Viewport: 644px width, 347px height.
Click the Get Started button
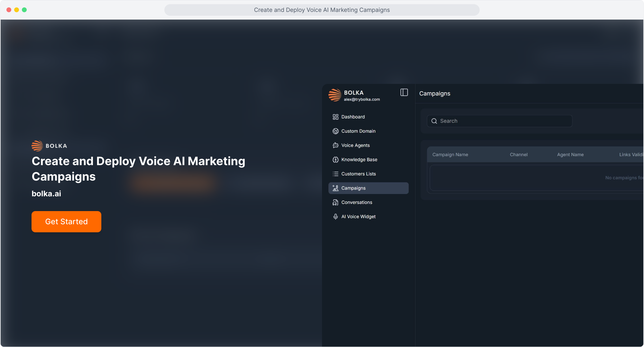tap(66, 221)
